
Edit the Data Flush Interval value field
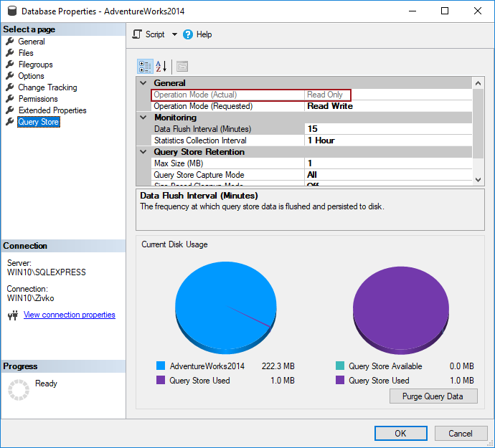(x=387, y=129)
